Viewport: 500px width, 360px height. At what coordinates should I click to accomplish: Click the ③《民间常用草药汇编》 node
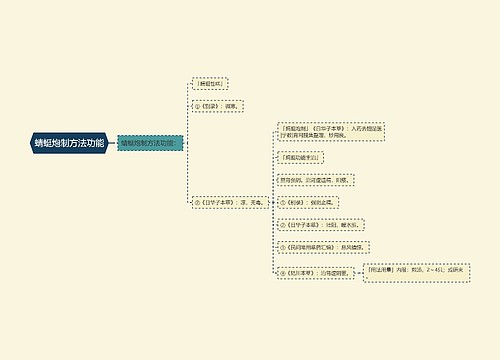[x=323, y=247]
